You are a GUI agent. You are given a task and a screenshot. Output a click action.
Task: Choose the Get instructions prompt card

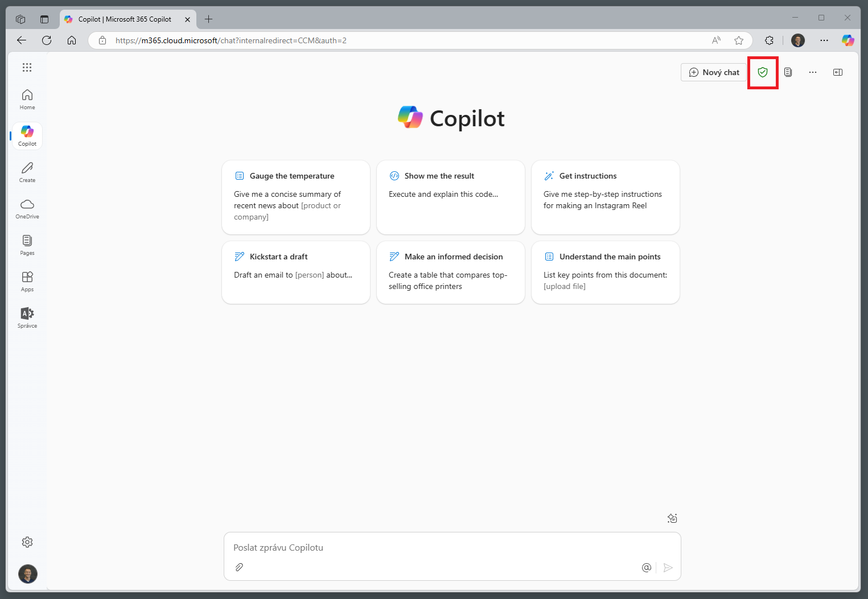click(x=605, y=197)
